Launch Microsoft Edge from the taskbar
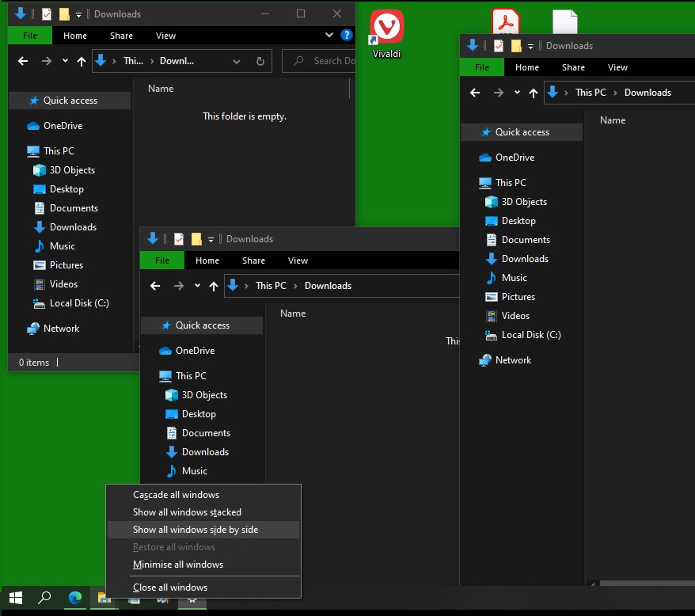The image size is (695, 616). tap(75, 597)
